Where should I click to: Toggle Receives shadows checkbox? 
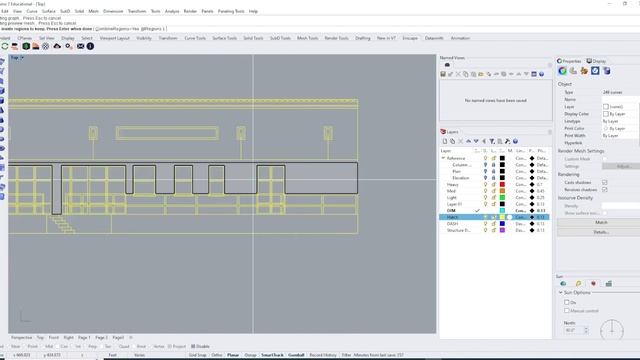click(604, 190)
